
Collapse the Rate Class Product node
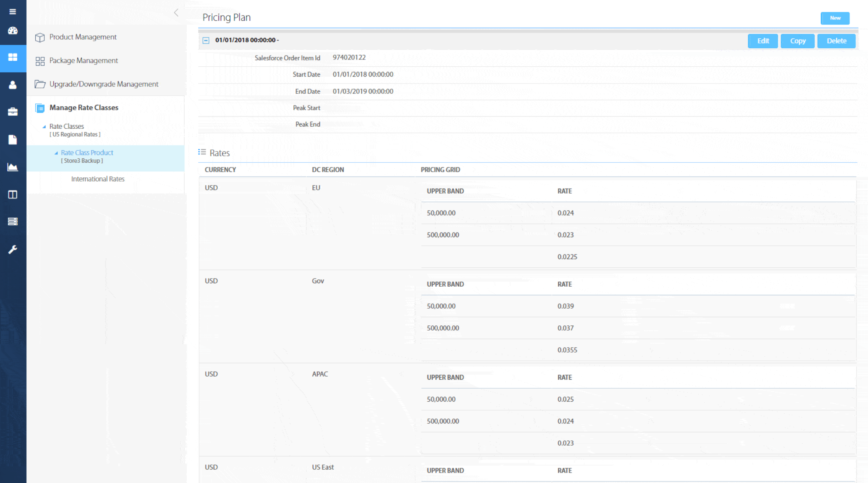(x=56, y=153)
